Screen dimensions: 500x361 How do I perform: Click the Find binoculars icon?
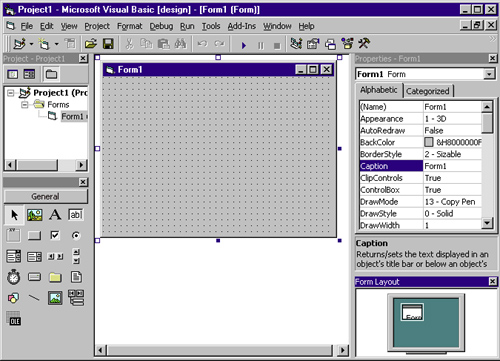180,44
